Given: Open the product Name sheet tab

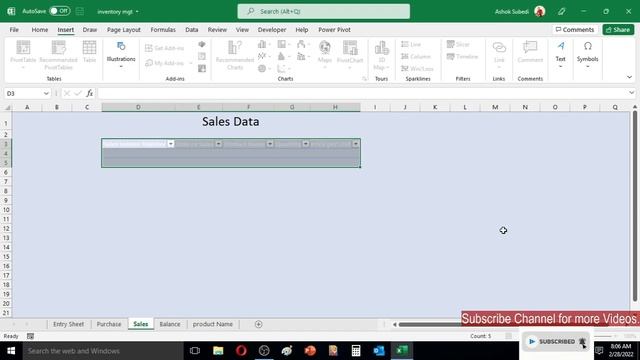Looking at the screenshot, I should click(213, 324).
